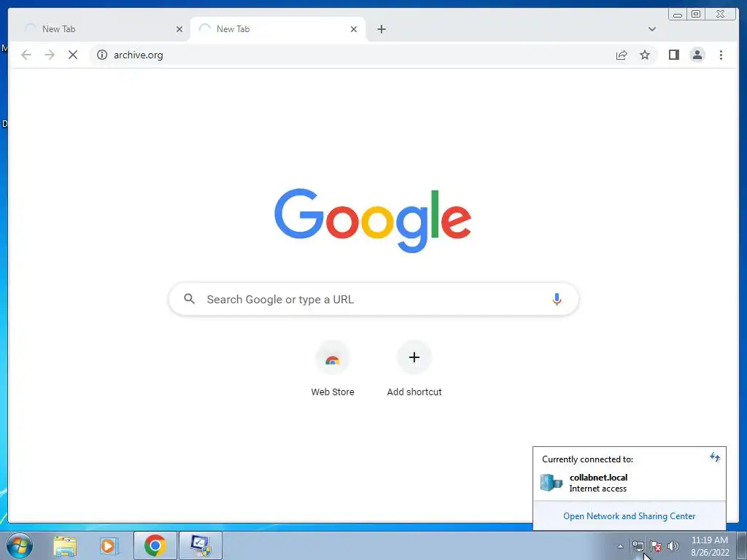747x560 pixels.
Task: Click the volume speaker tray icon
Action: (x=673, y=547)
